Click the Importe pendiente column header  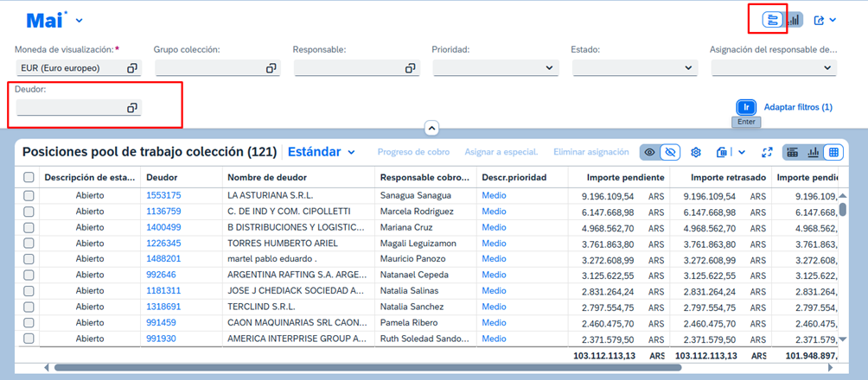[x=623, y=177]
